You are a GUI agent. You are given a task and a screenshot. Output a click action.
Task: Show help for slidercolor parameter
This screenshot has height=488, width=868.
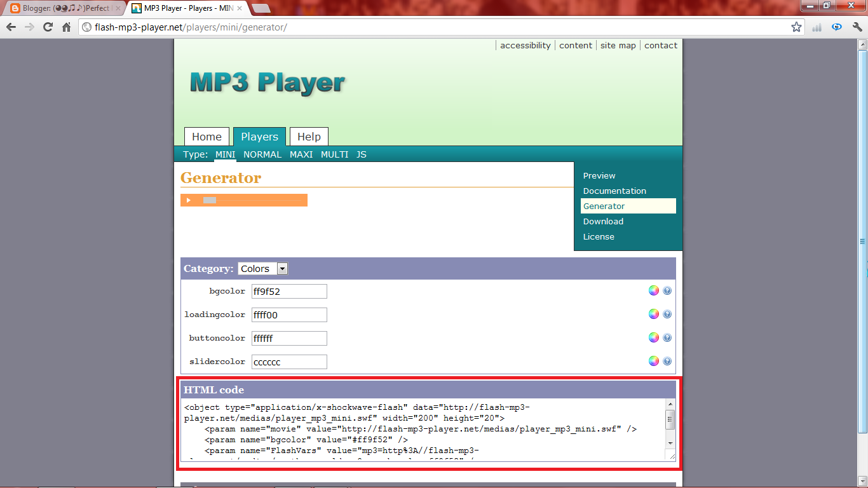[x=667, y=361]
